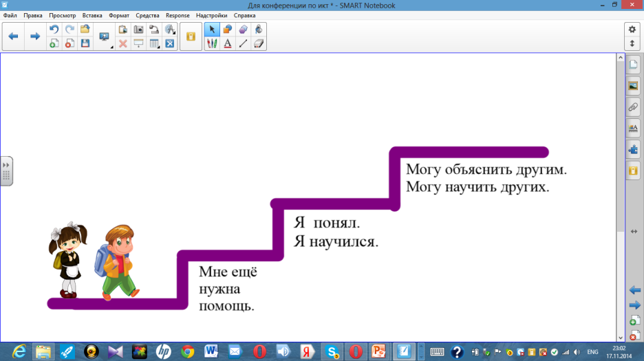The width and height of the screenshot is (644, 361).
Task: Switch sidebar to the opposite side
Action: click(634, 232)
